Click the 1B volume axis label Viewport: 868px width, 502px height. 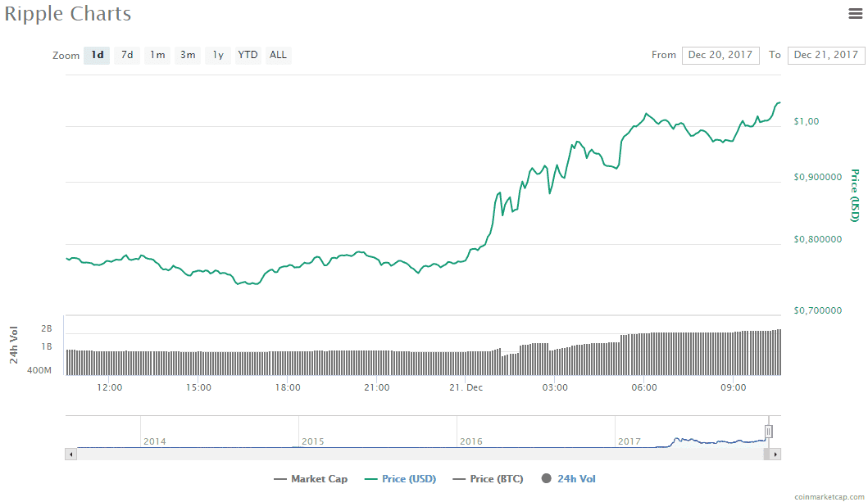[47, 346]
